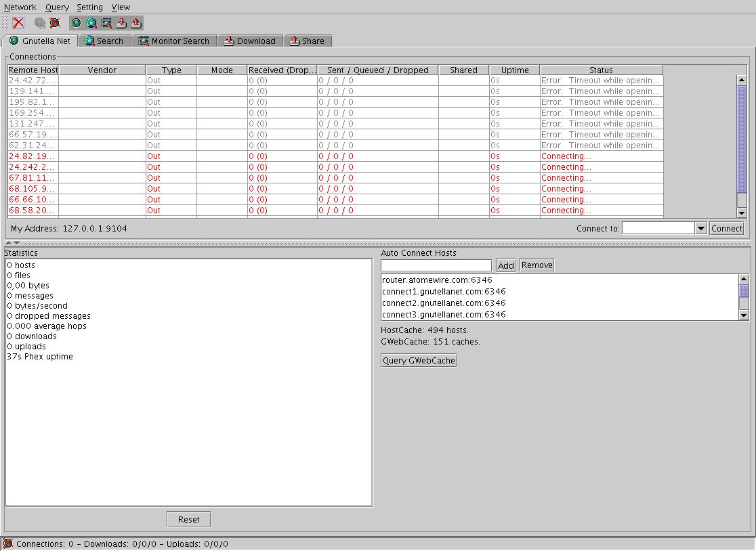Switch to the Download tab
Screen dimensions: 756x551
tap(250, 41)
